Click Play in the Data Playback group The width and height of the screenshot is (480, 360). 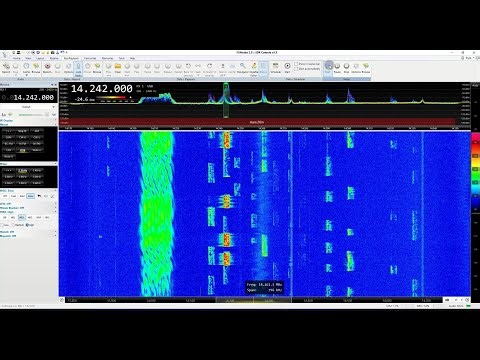pos(136,68)
